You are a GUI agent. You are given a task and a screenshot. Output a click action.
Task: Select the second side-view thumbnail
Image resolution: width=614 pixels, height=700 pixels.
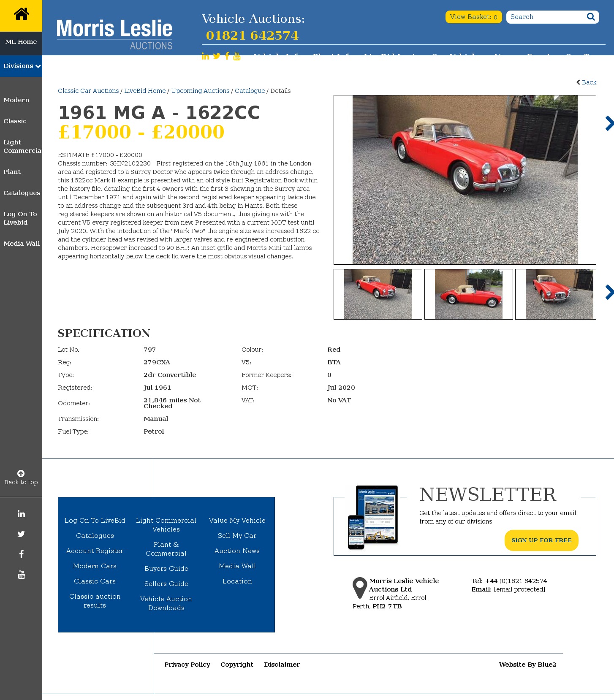[469, 294]
